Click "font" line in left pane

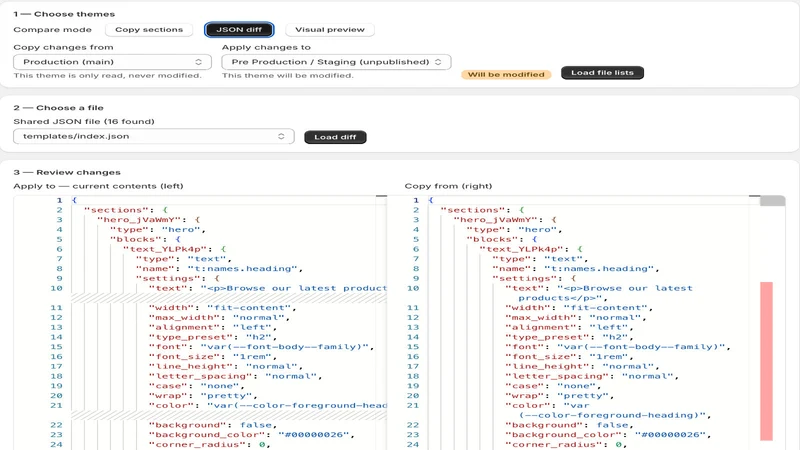(x=262, y=347)
